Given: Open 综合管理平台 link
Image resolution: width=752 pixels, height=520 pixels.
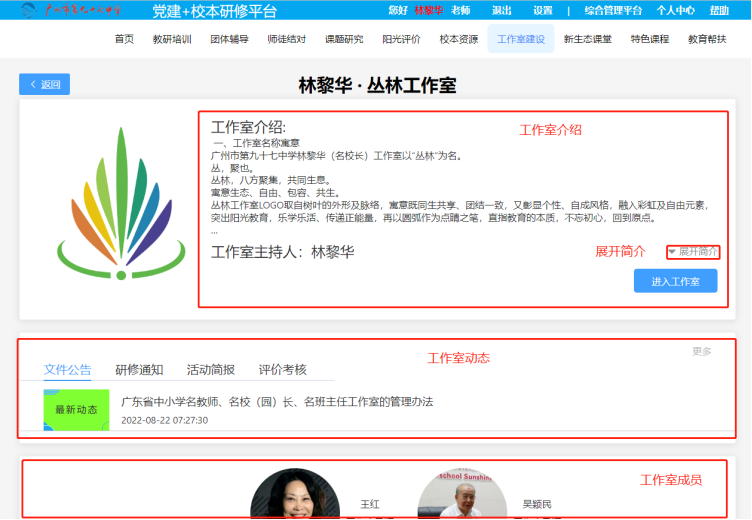Looking at the screenshot, I should coord(613,10).
